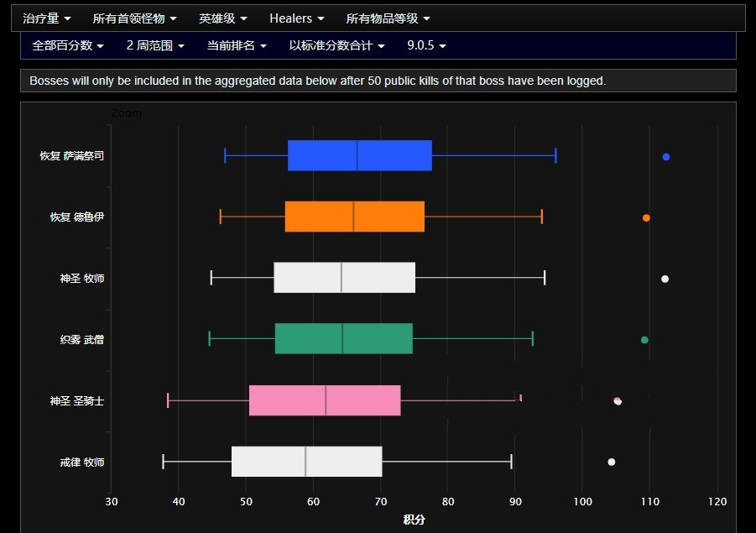Click the 神圣 牧师 axis label
The width and height of the screenshot is (756, 533).
[82, 279]
